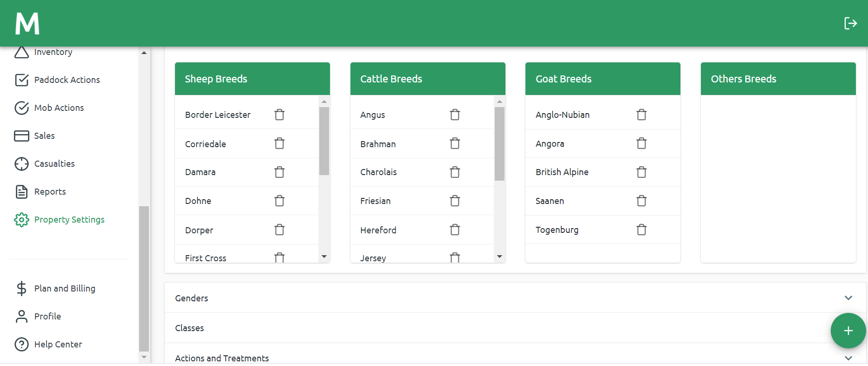Click sidebar scroll up arrow

[144, 53]
